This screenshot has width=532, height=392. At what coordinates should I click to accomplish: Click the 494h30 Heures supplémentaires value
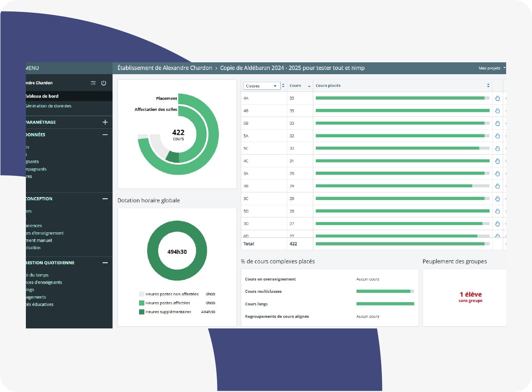point(208,312)
